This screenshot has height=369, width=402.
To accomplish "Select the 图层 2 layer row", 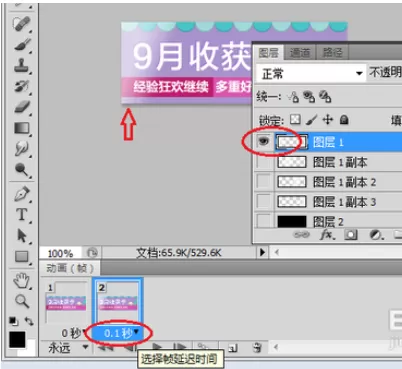I will (338, 221).
